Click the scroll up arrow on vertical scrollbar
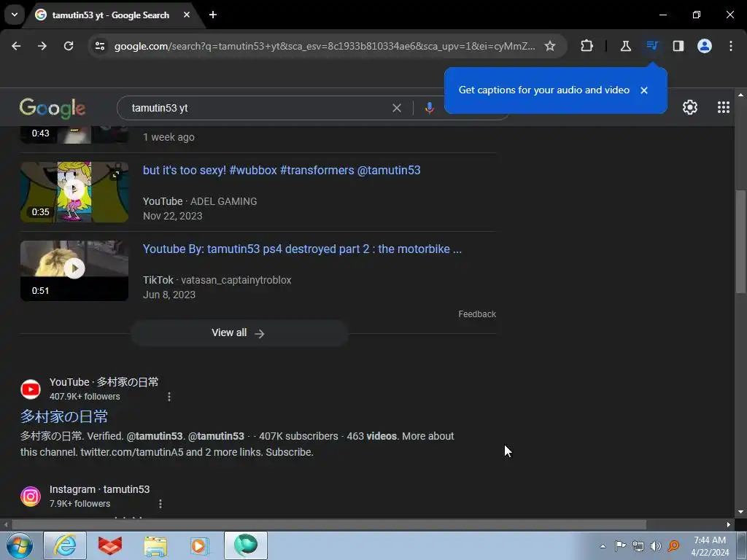 (x=740, y=95)
